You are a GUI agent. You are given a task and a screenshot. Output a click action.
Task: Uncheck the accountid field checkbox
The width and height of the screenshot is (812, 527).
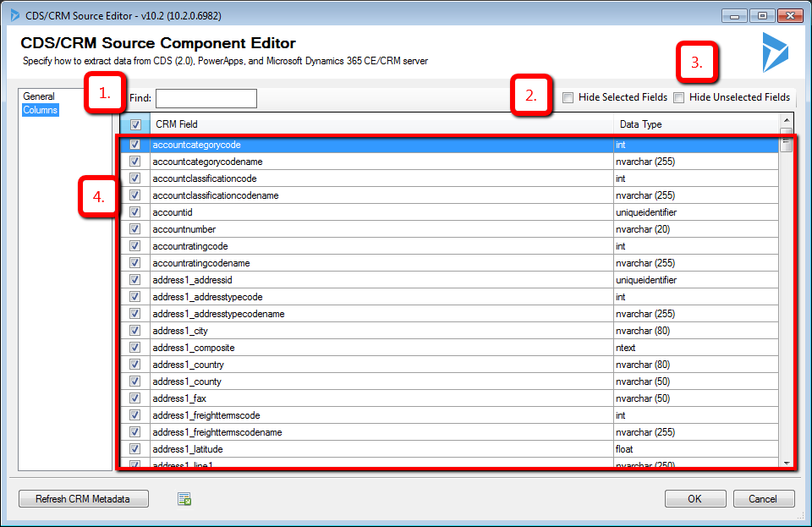click(134, 212)
